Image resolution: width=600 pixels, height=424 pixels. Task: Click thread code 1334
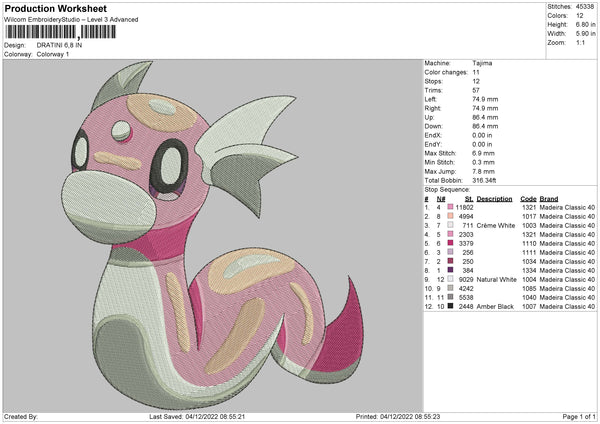tap(529, 270)
